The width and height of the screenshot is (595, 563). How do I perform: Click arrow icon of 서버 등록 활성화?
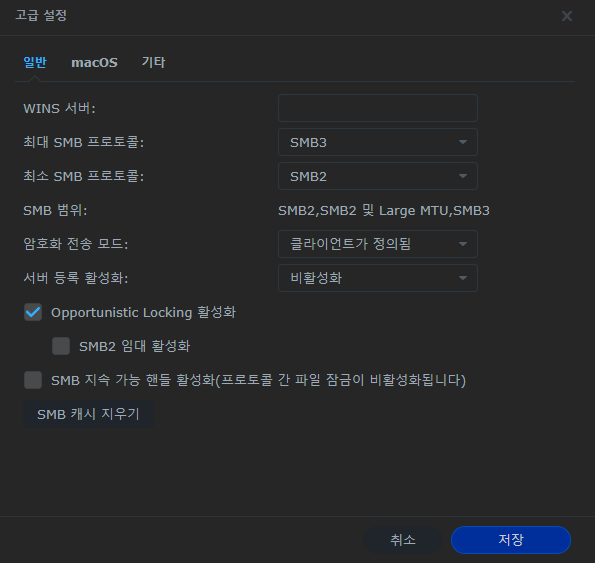pos(463,278)
